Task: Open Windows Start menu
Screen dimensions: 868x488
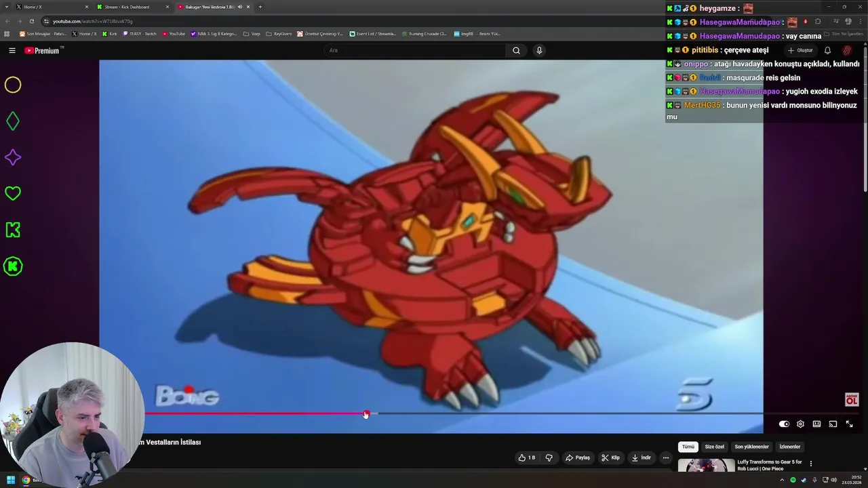Action: (11, 480)
